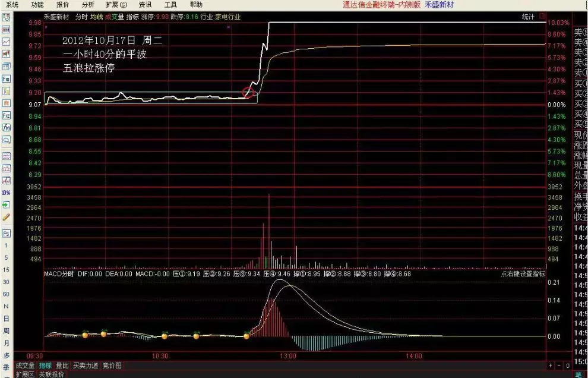Switch to the 竞价图 tab

tap(112, 366)
